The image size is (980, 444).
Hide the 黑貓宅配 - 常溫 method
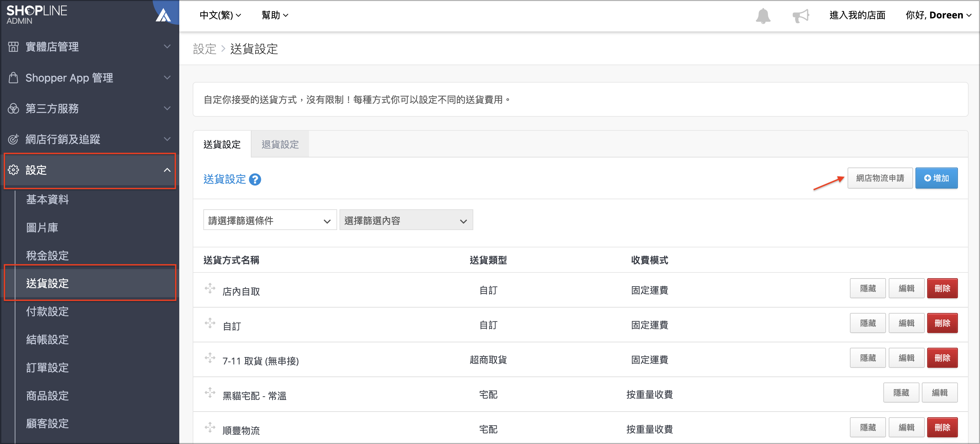click(901, 393)
